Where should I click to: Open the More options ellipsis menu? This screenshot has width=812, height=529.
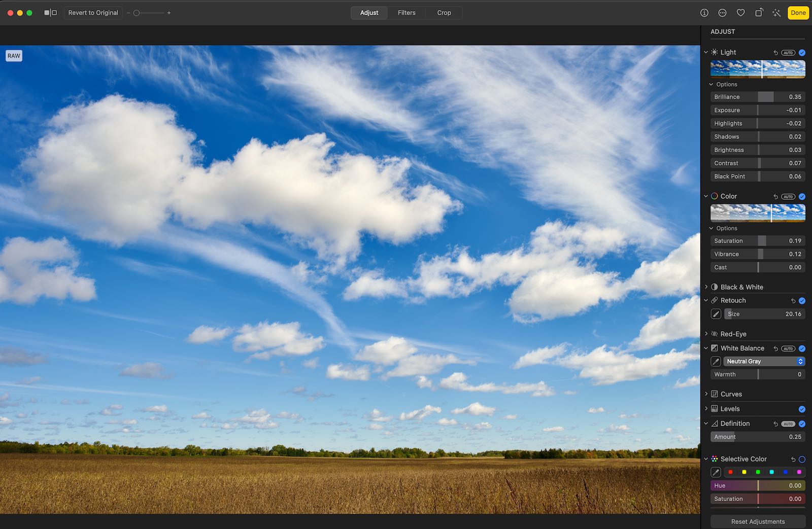[722, 13]
